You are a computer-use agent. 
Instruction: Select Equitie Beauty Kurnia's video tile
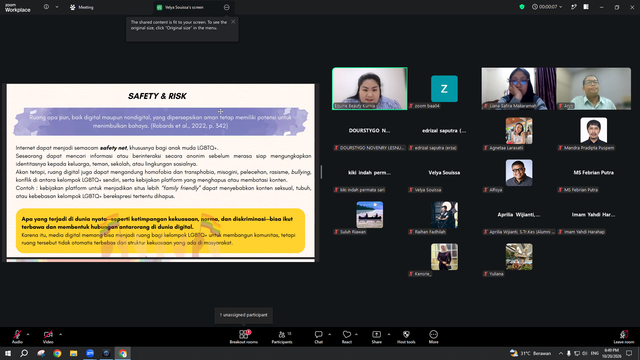[x=370, y=89]
